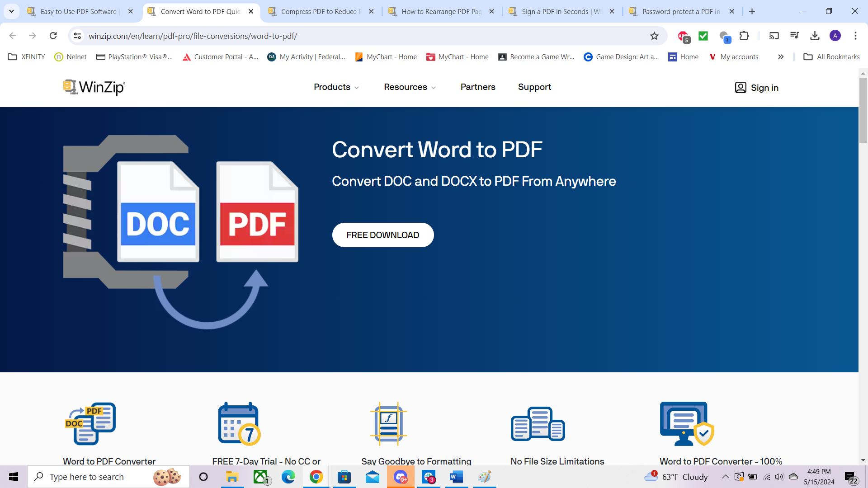
Task: Open Microsoft Word from taskbar
Action: (x=457, y=477)
